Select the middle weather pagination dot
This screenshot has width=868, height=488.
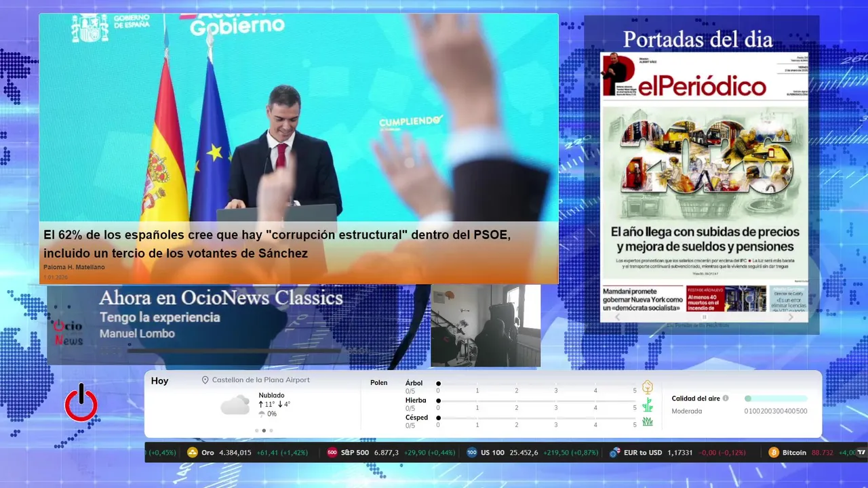point(264,430)
